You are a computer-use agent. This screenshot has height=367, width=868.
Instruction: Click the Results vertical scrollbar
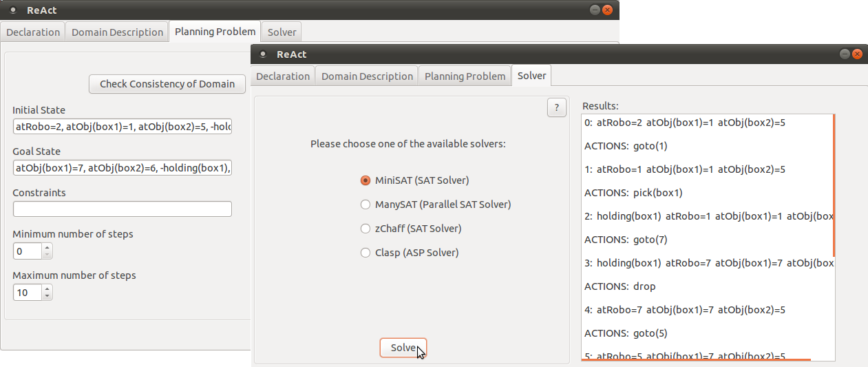(834, 186)
